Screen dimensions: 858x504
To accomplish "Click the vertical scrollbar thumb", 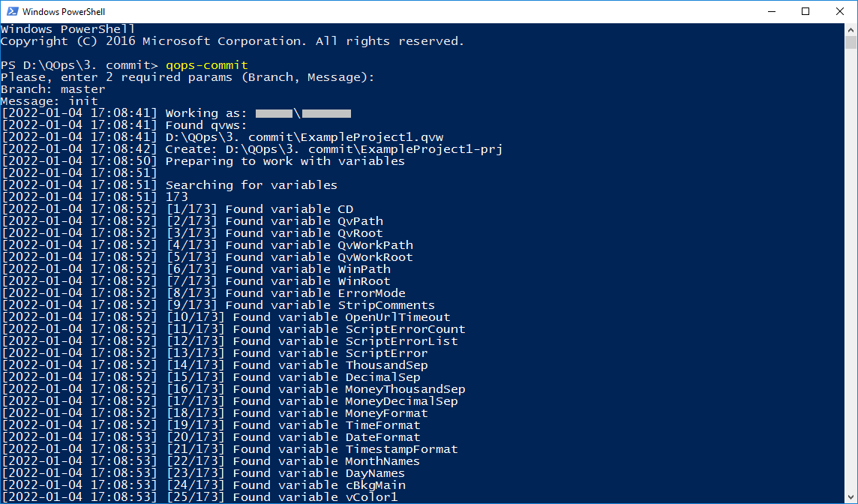I will [851, 43].
